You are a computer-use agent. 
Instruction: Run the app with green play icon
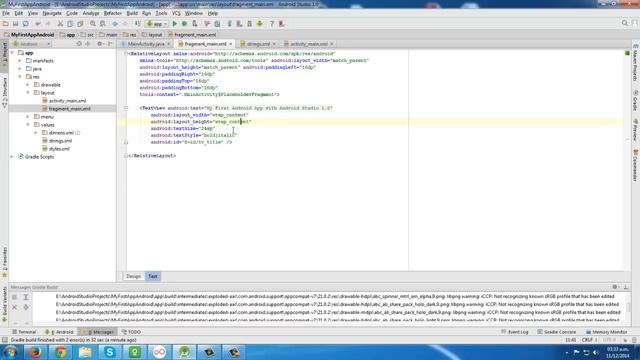coord(175,24)
